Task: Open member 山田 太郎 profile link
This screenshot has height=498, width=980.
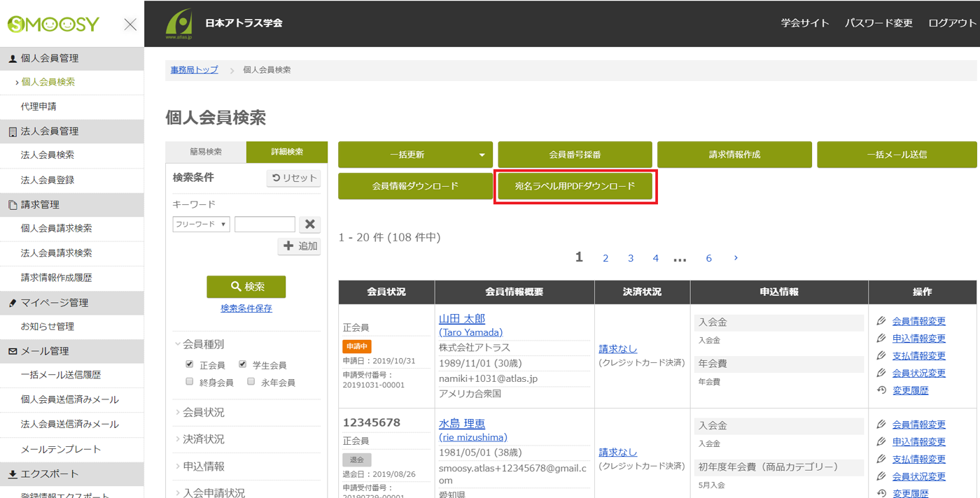Action: tap(461, 319)
